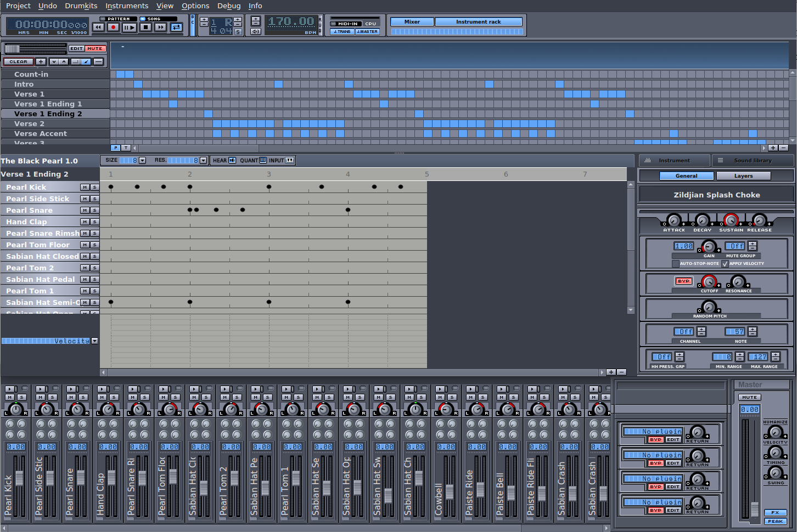Zoom out the pattern editor
This screenshot has width=797, height=532.
point(621,372)
